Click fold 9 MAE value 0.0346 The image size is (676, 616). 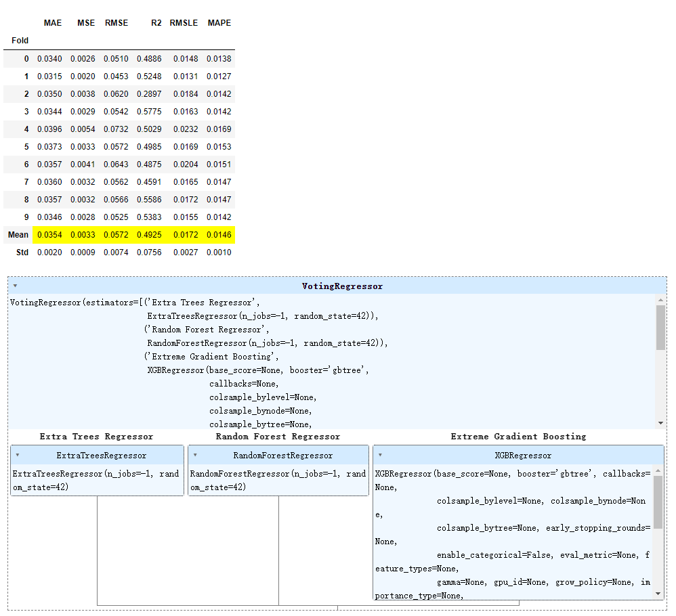tap(49, 217)
